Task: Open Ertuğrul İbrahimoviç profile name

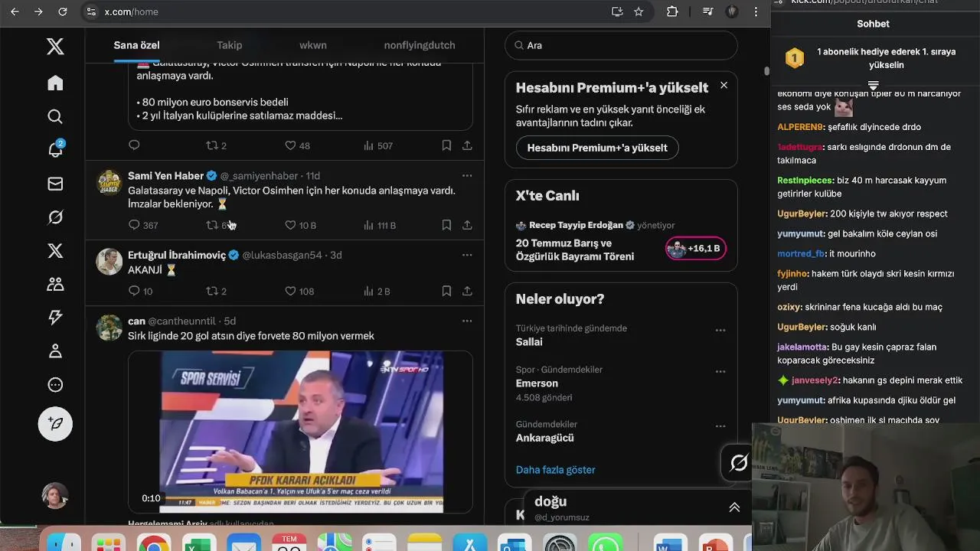Action: (177, 255)
